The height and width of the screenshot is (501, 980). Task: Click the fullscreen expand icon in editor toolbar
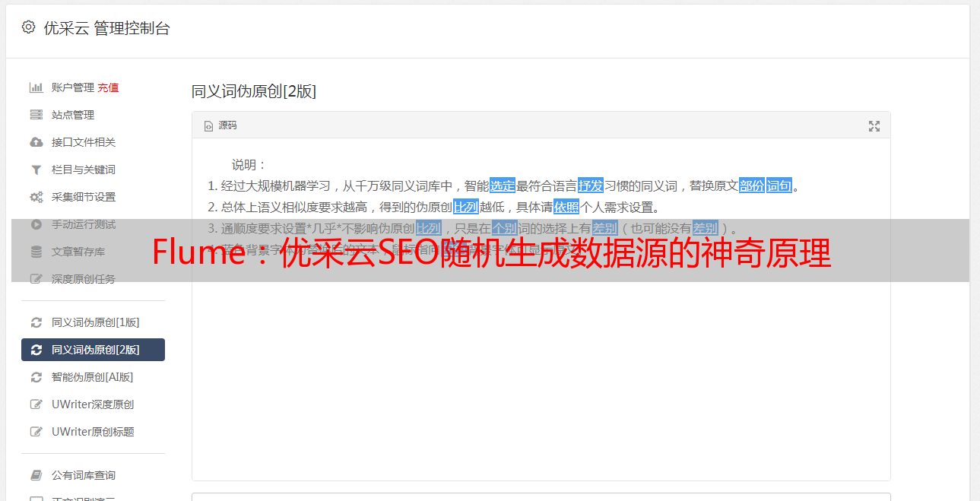pos(874,126)
